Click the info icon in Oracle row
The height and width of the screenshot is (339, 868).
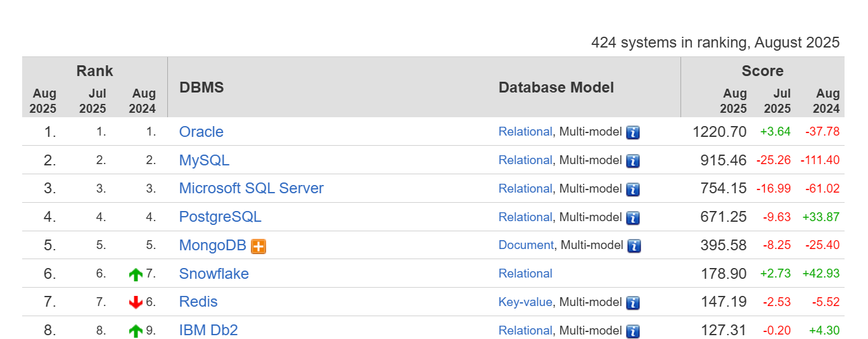[x=633, y=132]
